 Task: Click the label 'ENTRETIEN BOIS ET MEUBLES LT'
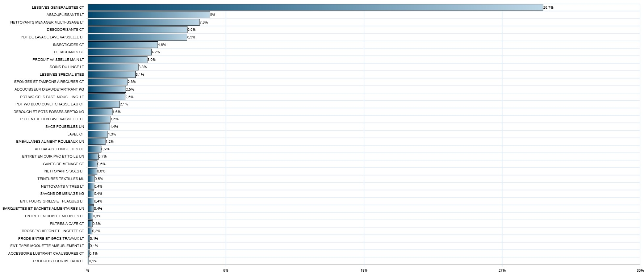coord(55,216)
